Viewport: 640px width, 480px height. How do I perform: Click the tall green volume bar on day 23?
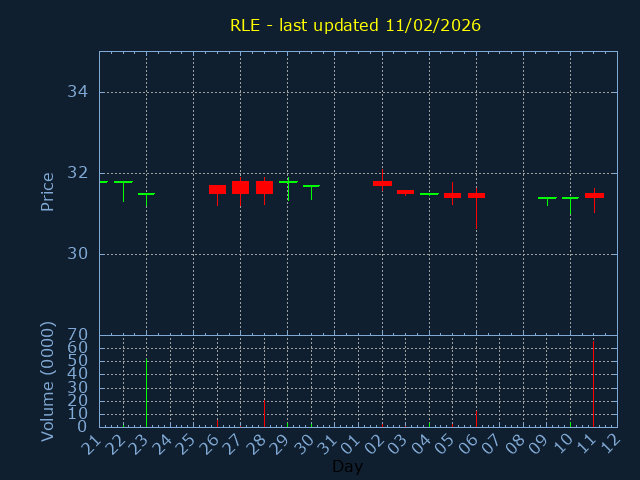pos(146,393)
